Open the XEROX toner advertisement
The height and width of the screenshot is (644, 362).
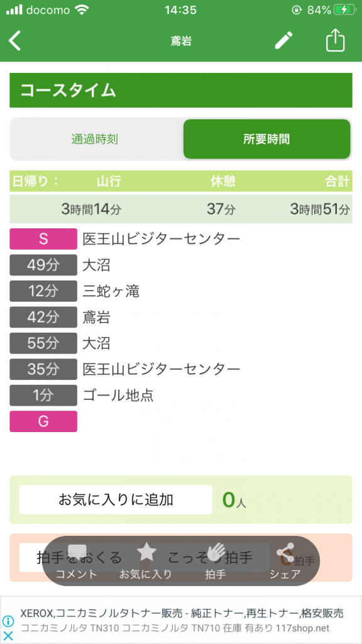pyautogui.click(x=181, y=620)
